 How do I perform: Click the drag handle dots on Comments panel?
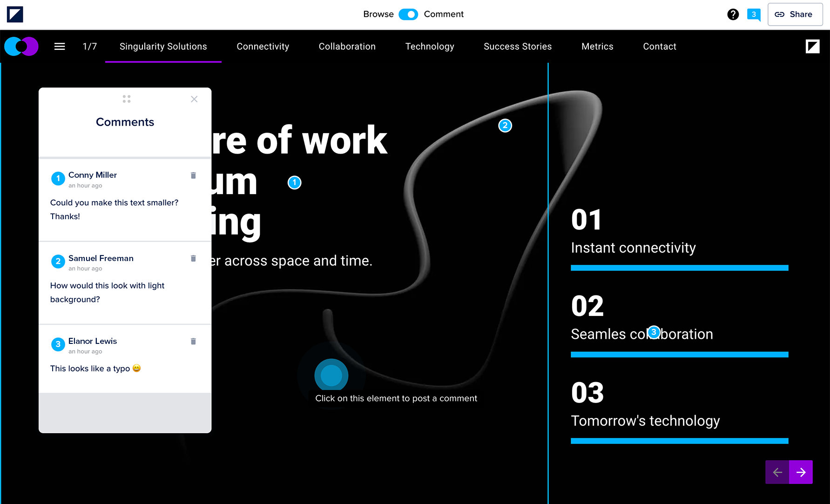[x=127, y=99]
